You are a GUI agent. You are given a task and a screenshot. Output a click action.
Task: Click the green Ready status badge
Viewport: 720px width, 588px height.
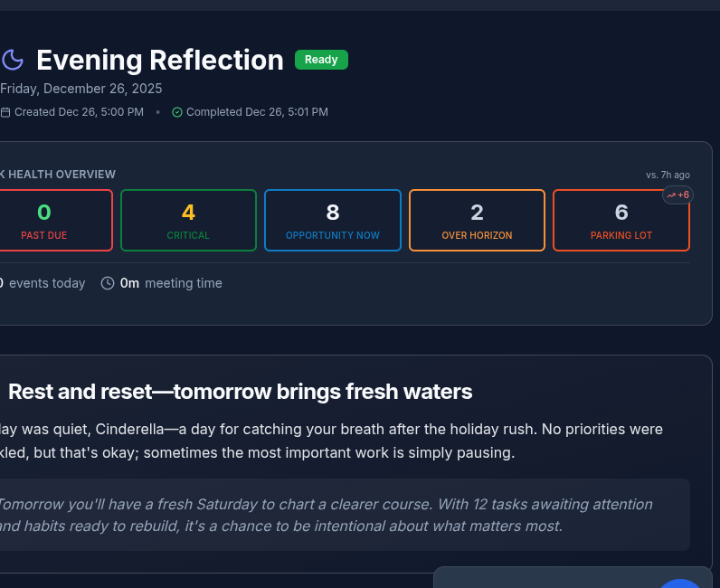point(321,60)
